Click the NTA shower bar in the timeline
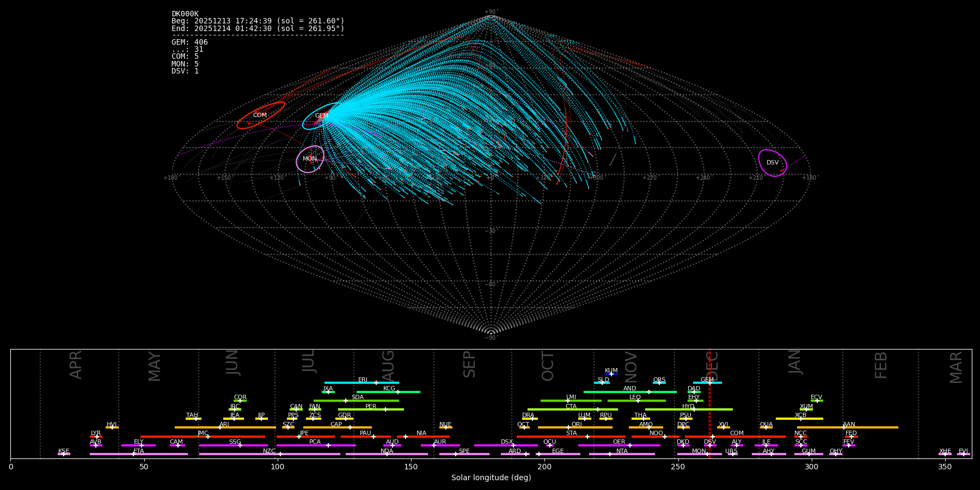980x490 pixels. coord(622,454)
